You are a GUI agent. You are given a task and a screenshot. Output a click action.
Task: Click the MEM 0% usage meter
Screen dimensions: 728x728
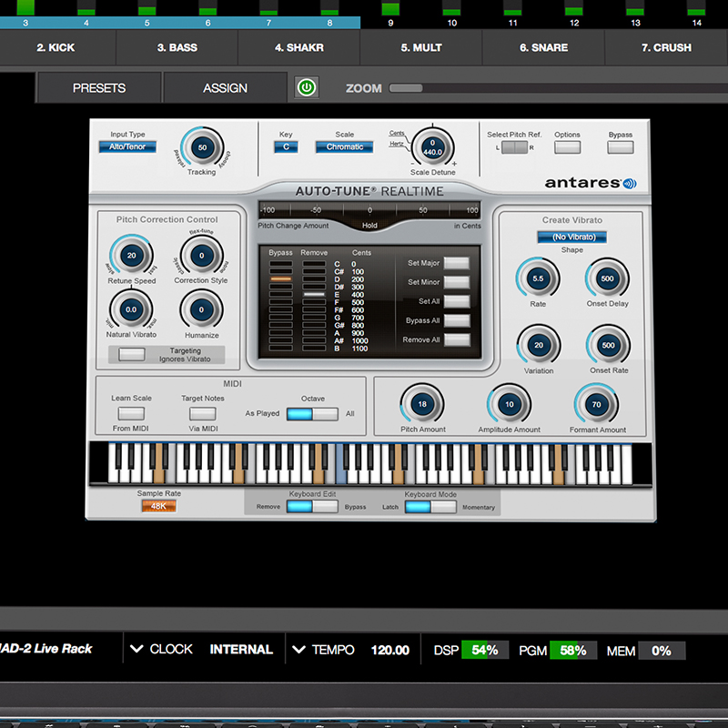662,651
